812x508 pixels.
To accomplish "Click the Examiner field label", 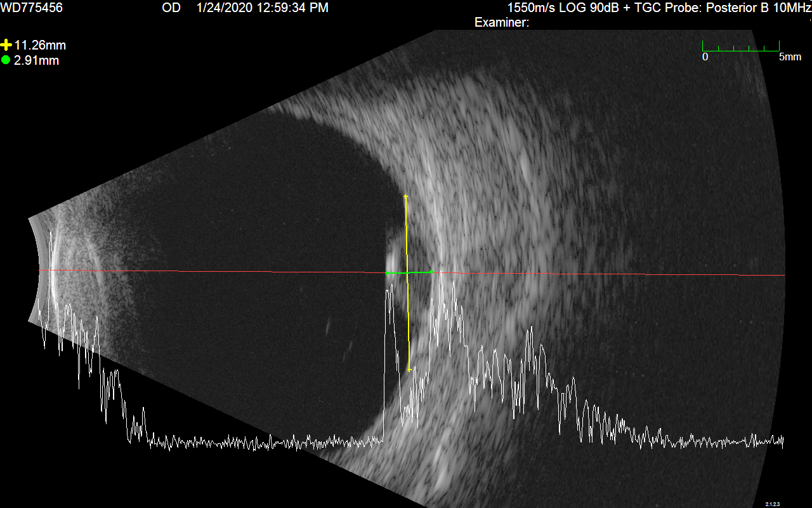I will 501,23.
